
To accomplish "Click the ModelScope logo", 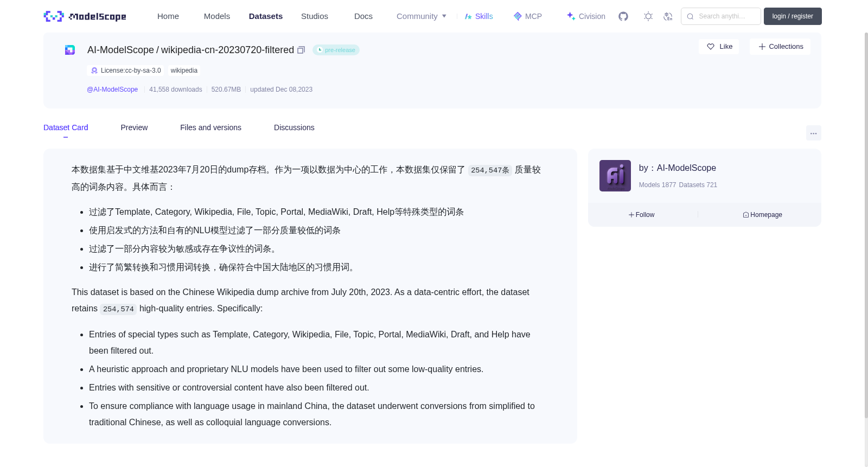I will point(85,16).
